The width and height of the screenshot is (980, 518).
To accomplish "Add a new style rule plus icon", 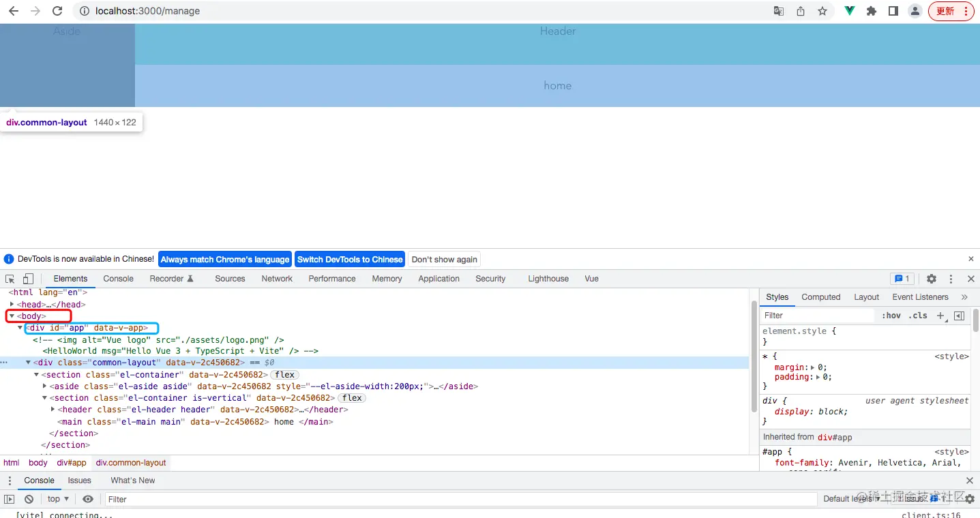I will click(x=940, y=316).
